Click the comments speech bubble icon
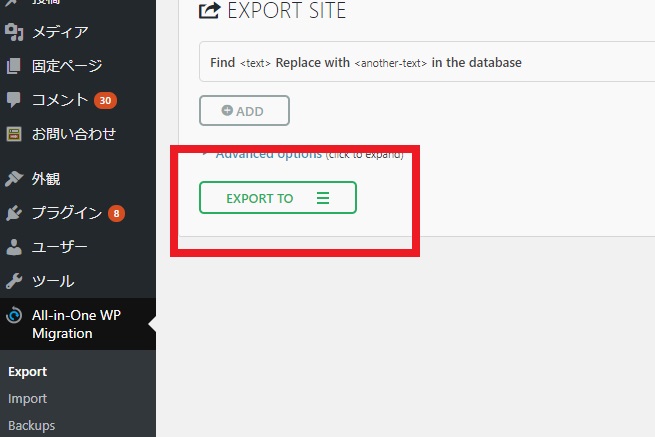This screenshot has height=437, width=655. [x=13, y=100]
